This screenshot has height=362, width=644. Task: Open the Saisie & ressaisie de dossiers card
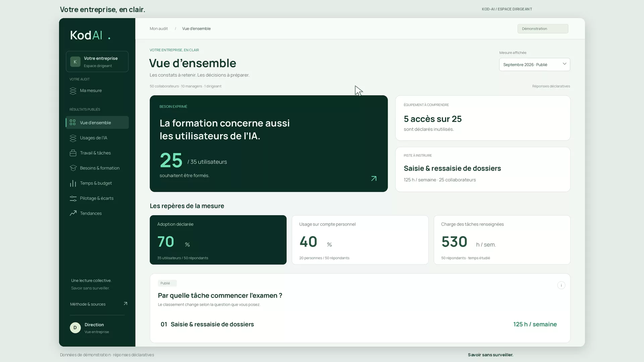pos(483,170)
